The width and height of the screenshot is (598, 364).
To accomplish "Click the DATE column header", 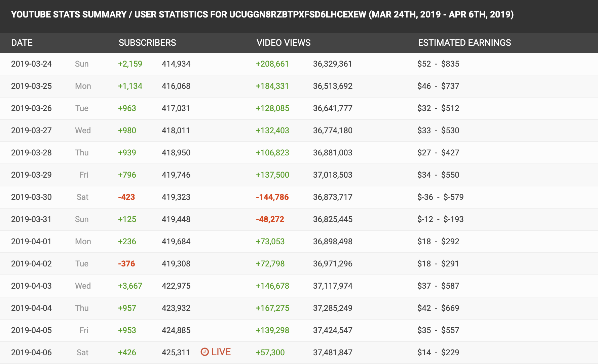I will [x=22, y=43].
